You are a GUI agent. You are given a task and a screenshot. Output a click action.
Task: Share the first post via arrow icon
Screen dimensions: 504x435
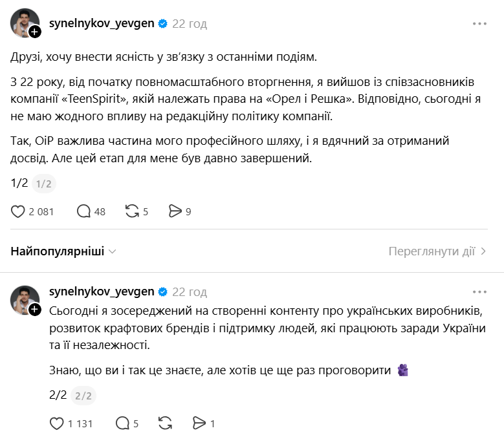click(175, 211)
